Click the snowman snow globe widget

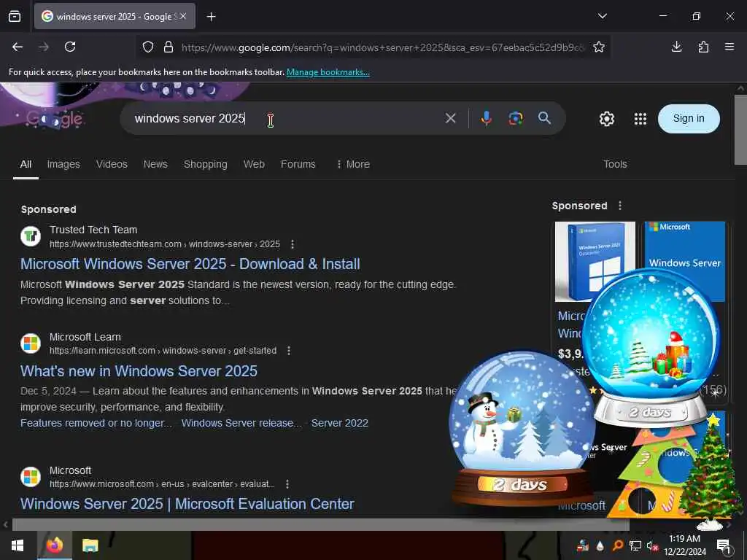[x=522, y=429]
